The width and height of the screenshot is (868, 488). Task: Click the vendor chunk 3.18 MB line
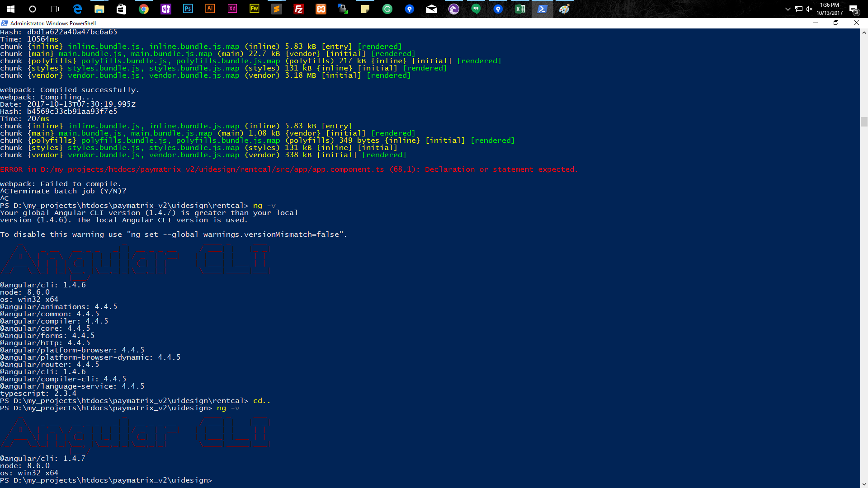[x=205, y=75]
